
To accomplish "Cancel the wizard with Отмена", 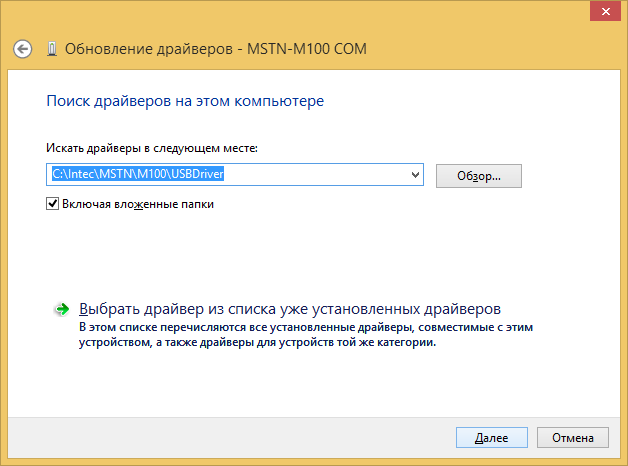I will tap(573, 438).
